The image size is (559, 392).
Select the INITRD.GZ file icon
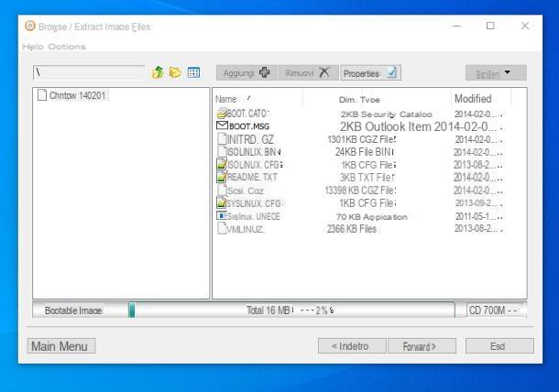click(222, 138)
